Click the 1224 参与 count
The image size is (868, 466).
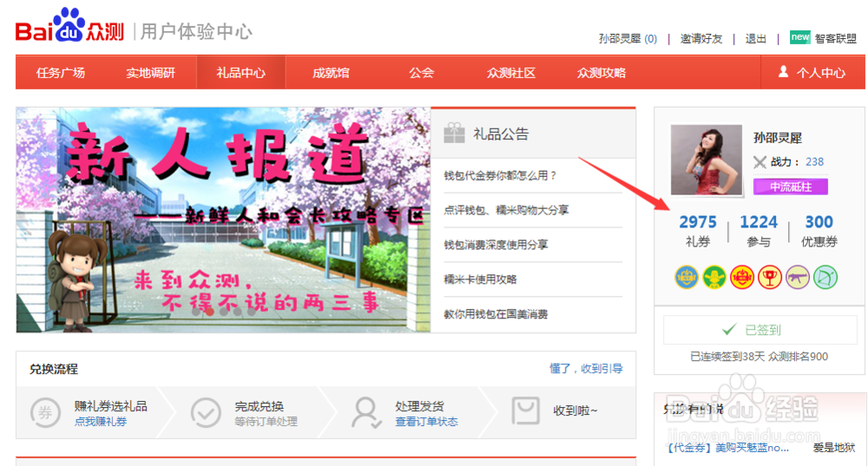pyautogui.click(x=759, y=230)
